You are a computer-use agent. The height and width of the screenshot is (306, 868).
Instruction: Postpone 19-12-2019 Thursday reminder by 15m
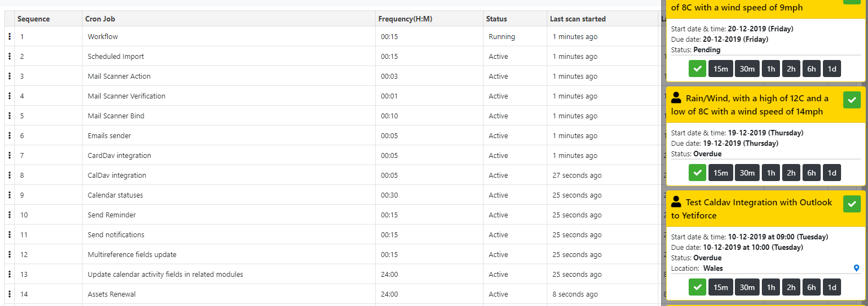[721, 173]
